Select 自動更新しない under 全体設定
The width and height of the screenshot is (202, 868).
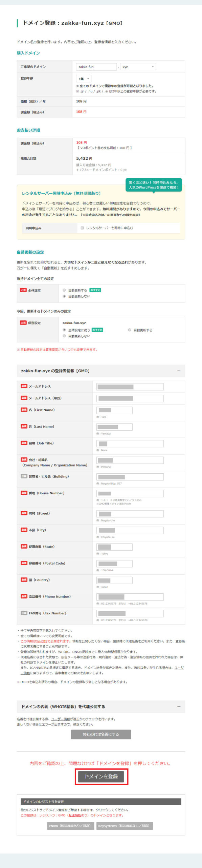(64, 296)
